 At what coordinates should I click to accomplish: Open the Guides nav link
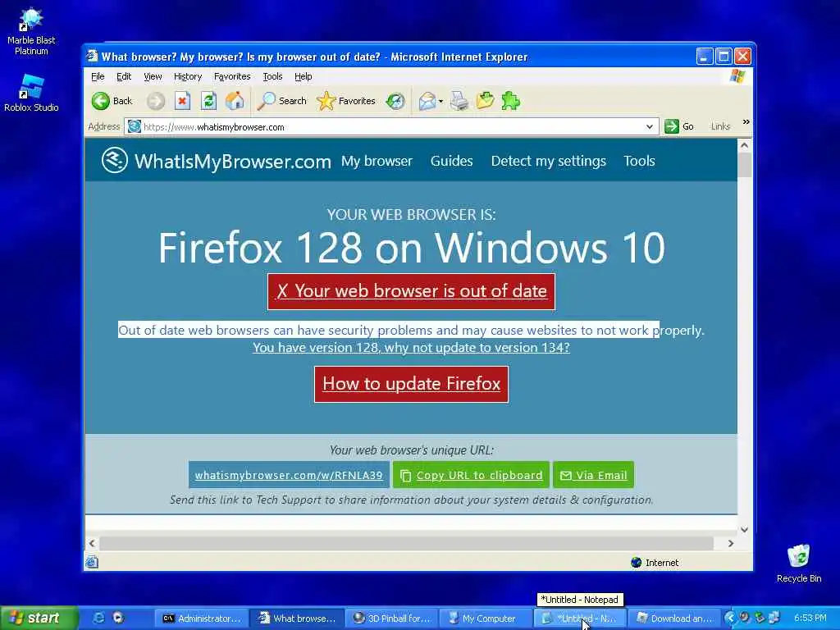[452, 162]
